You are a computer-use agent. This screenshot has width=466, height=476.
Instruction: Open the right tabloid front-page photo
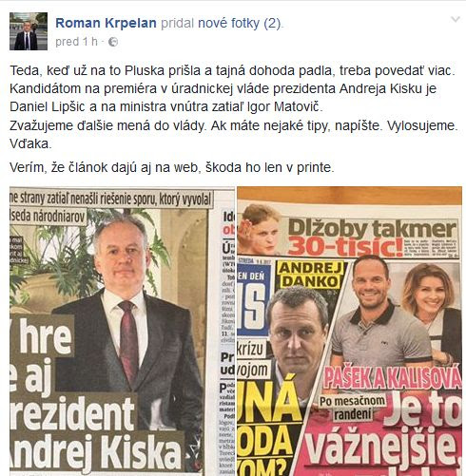pyautogui.click(x=349, y=332)
